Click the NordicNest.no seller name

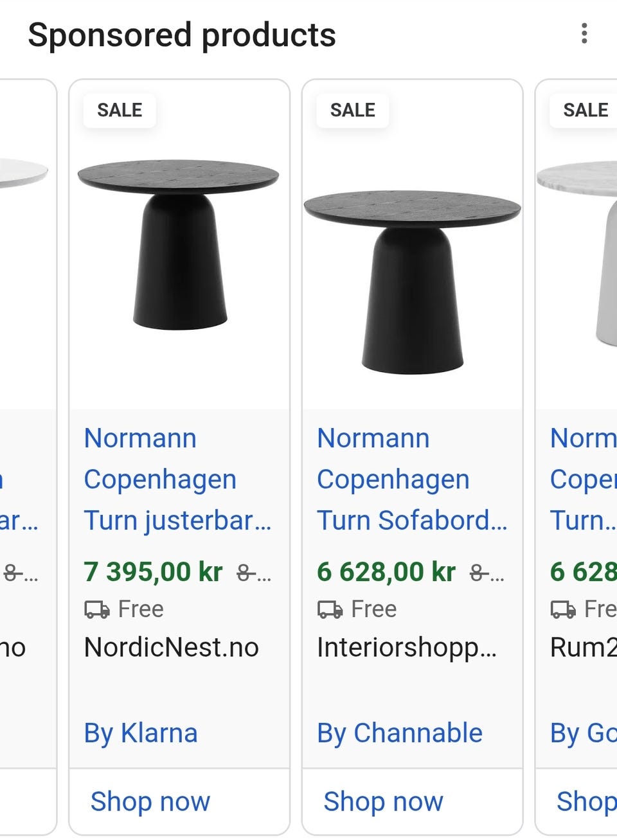click(x=171, y=647)
